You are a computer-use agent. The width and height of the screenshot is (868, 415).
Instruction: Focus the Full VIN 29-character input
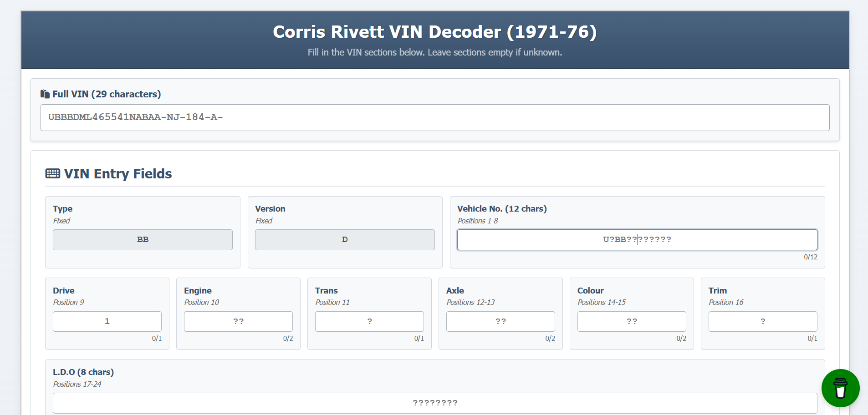[434, 117]
